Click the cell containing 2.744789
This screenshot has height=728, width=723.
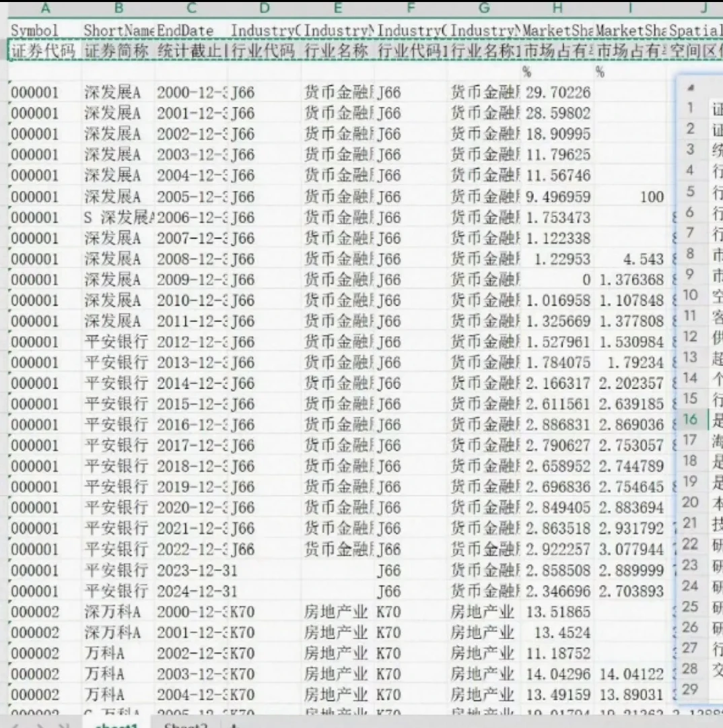[631, 466]
